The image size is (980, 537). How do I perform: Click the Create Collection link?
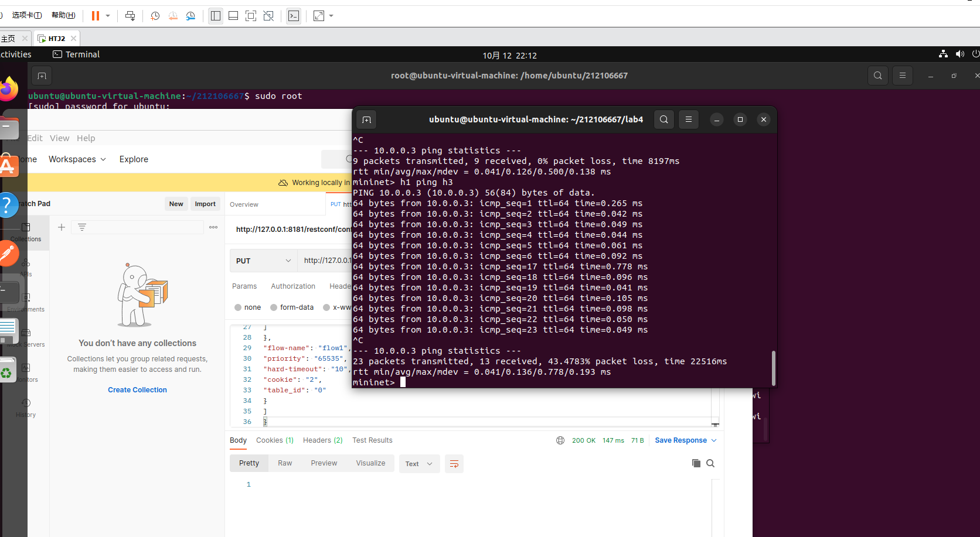137,390
